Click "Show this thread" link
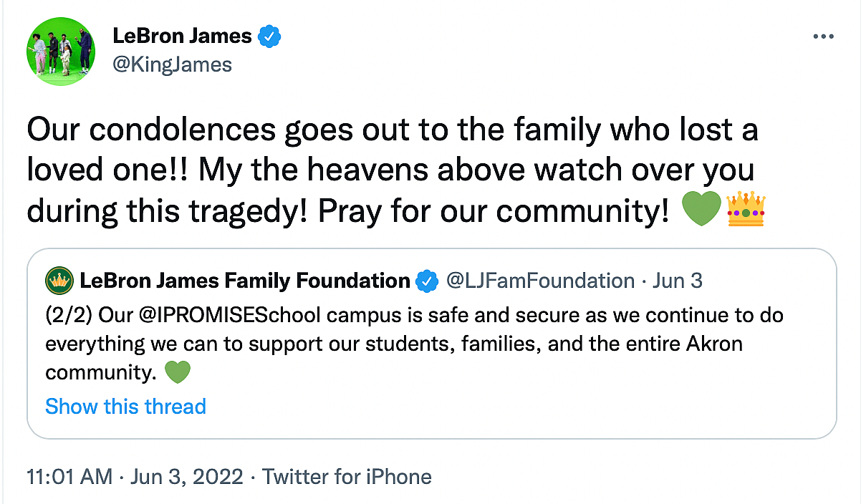861x504 pixels. (125, 407)
